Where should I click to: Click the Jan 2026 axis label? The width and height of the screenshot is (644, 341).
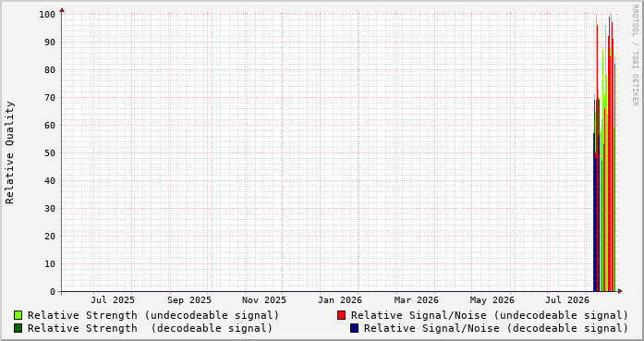340,300
